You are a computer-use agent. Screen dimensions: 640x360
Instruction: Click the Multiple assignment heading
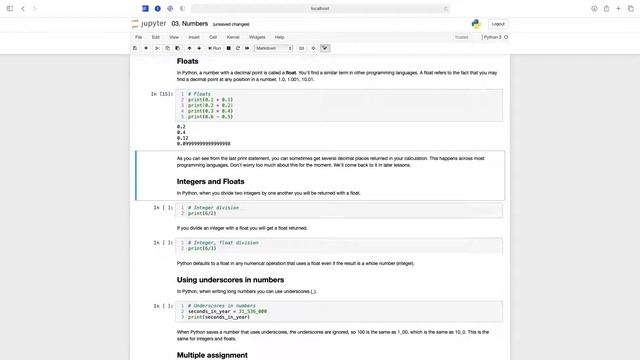(212, 355)
